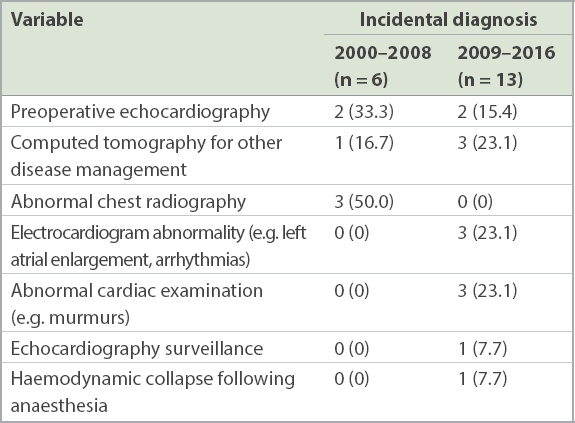Click the 2 (33.3) cell value
This screenshot has height=423, width=575.
(363, 111)
